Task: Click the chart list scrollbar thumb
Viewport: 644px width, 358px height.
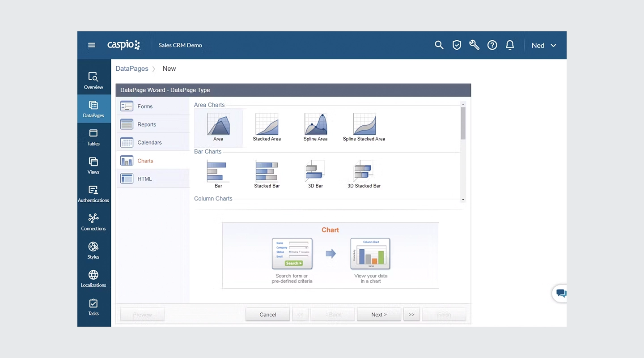Action: click(463, 123)
